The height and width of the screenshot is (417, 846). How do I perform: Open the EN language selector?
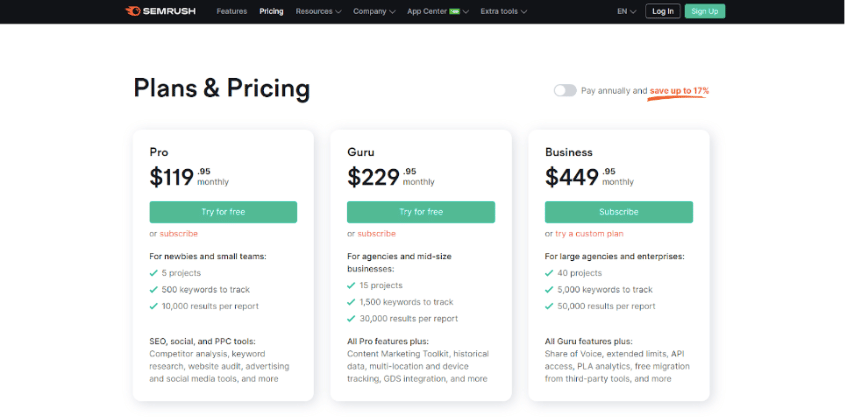click(x=626, y=11)
